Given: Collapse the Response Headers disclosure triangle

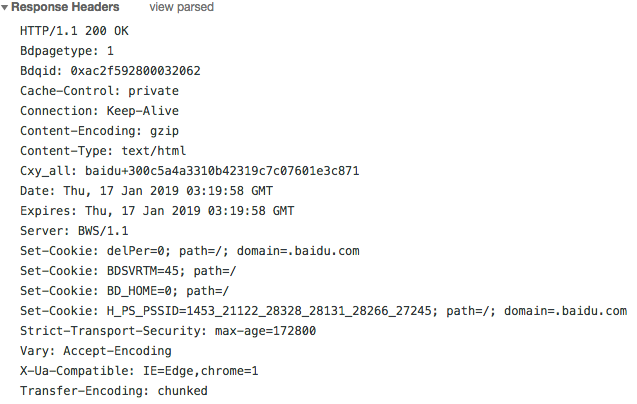Looking at the screenshot, I should (x=4, y=8).
